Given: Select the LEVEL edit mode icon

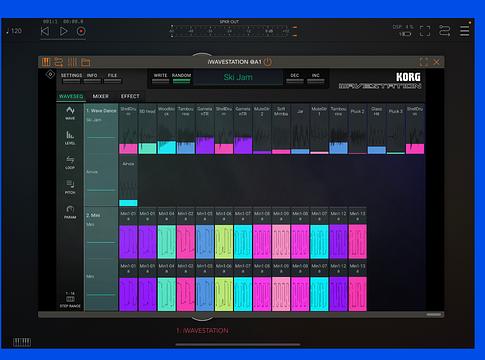Looking at the screenshot, I should tap(70, 138).
